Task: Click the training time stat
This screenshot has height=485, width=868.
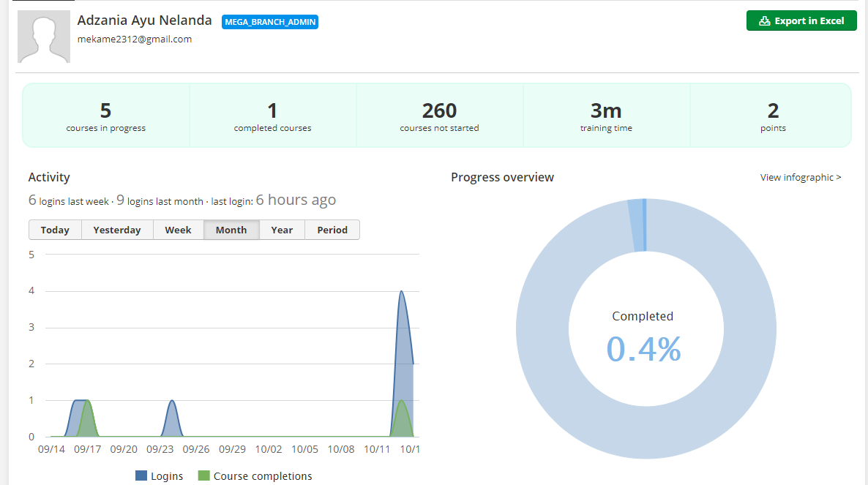Action: click(x=606, y=116)
